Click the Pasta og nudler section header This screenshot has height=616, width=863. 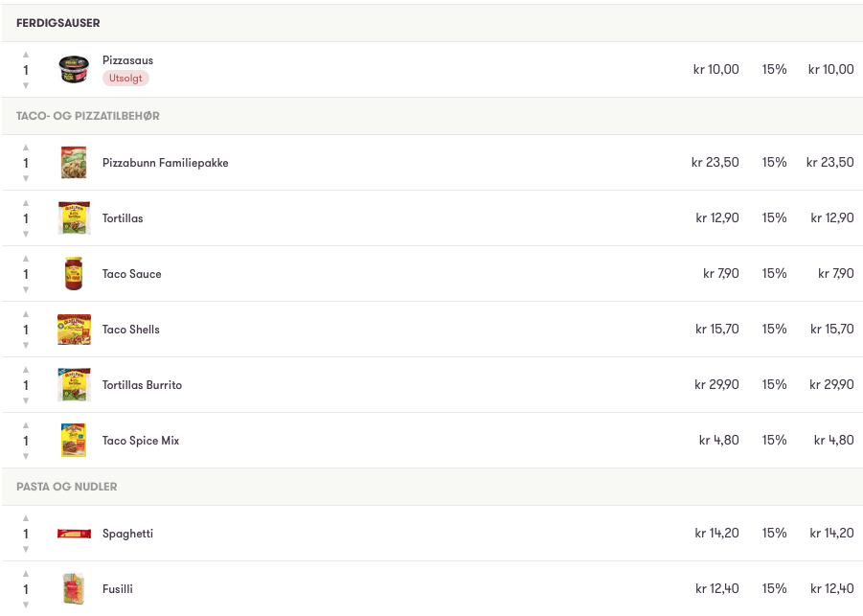[x=67, y=487]
